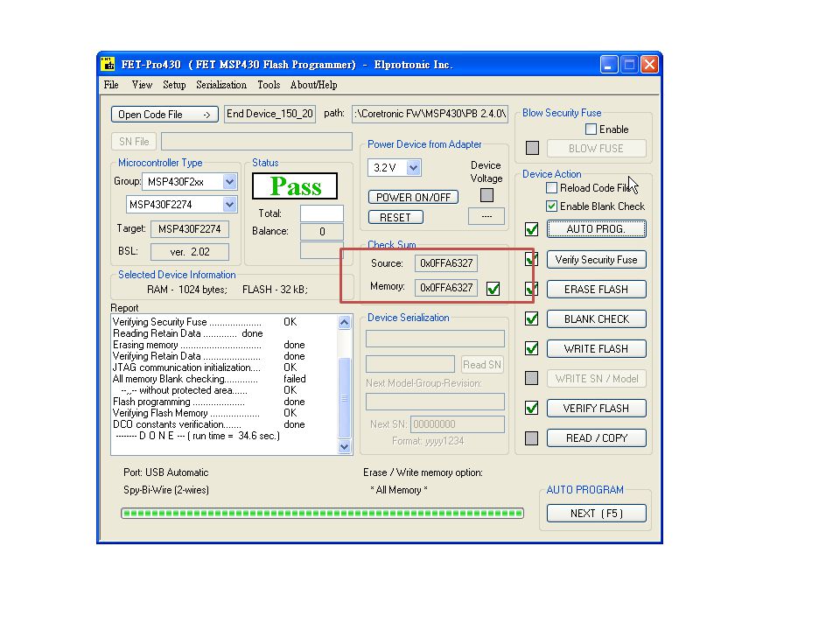The height and width of the screenshot is (630, 840).
Task: Click the 'RAM - 1024 bytes;' device info text
Action: [187, 290]
